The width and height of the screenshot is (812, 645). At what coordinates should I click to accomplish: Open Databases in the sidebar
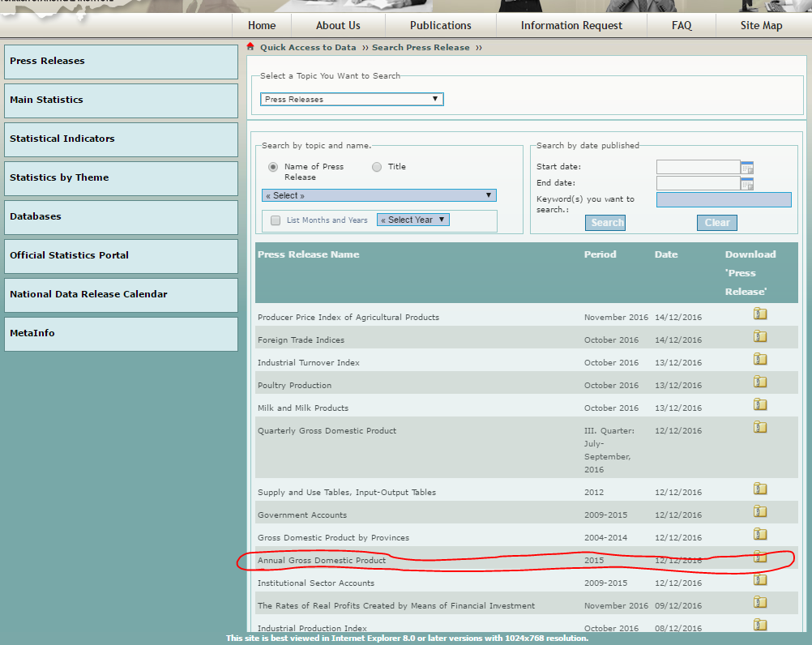click(x=122, y=217)
